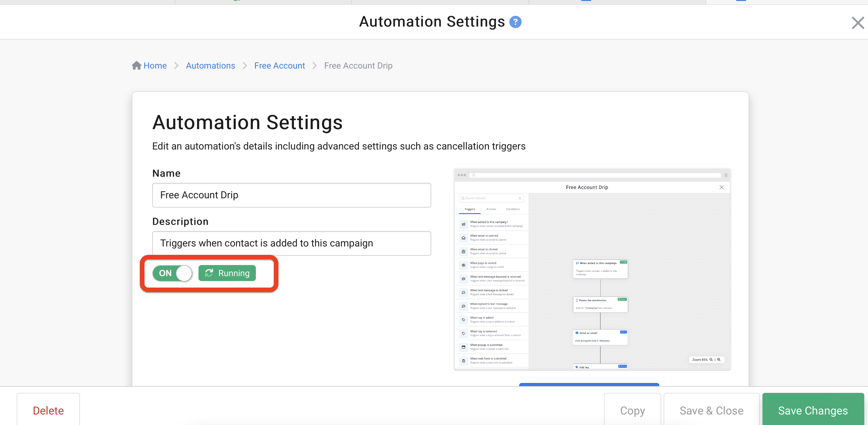Image resolution: width=868 pixels, height=425 pixels.
Task: Toggle the ON automation switch
Action: coord(172,273)
